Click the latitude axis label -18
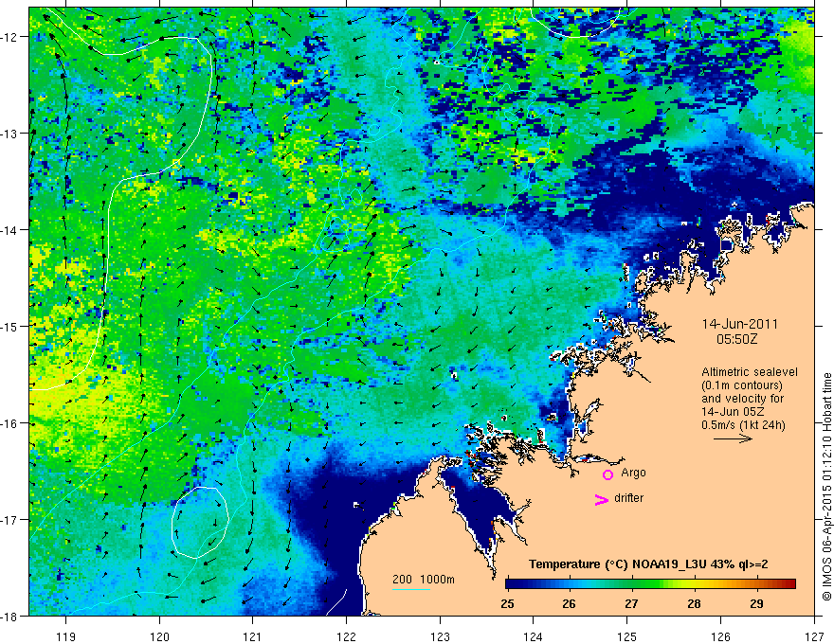The image size is (834, 644). pyautogui.click(x=9, y=617)
